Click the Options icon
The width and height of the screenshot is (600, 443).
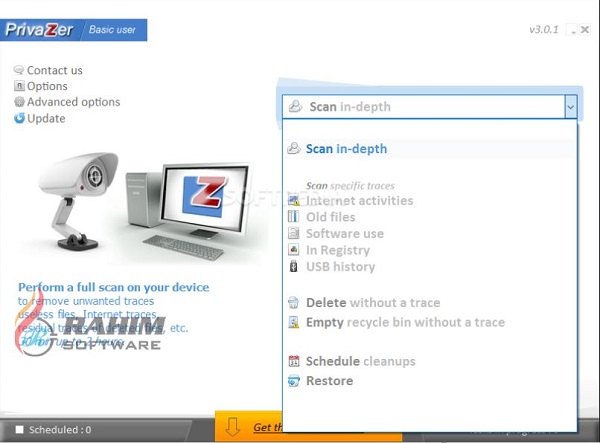pyautogui.click(x=19, y=86)
